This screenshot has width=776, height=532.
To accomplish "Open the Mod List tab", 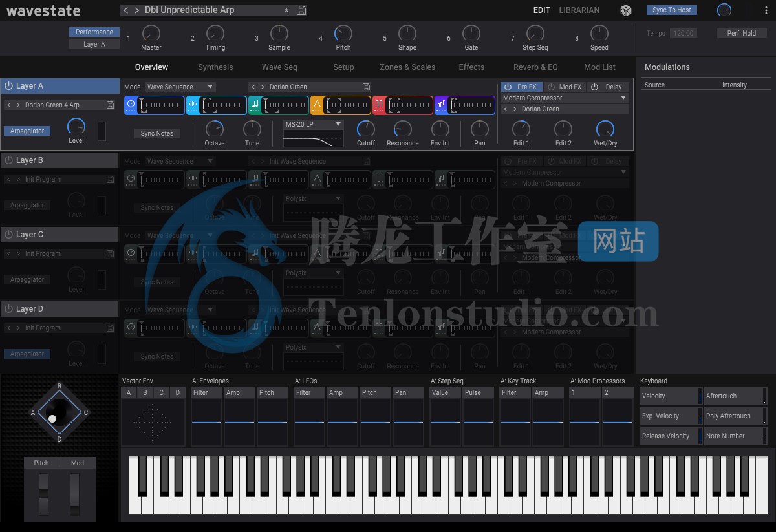I will (x=599, y=67).
